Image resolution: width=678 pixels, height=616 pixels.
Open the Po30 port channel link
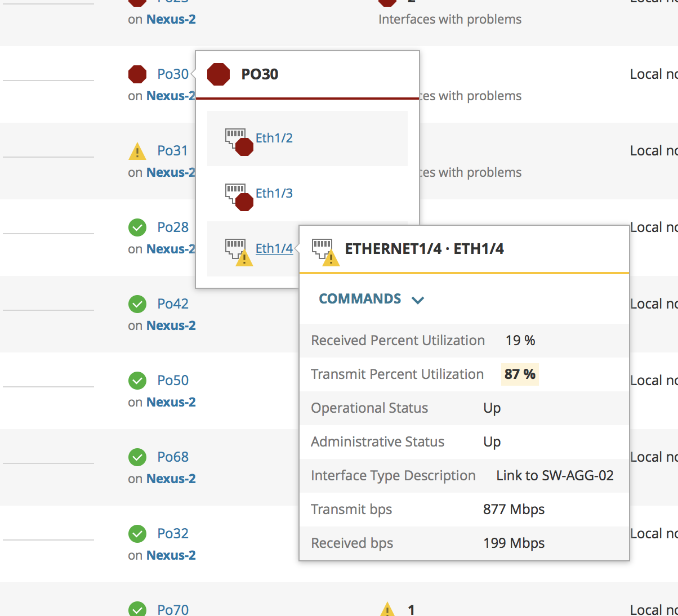(173, 74)
